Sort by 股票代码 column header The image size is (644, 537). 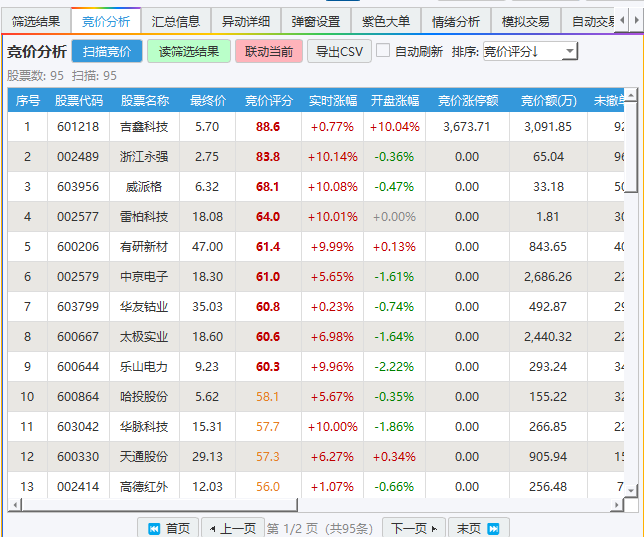[x=78, y=101]
